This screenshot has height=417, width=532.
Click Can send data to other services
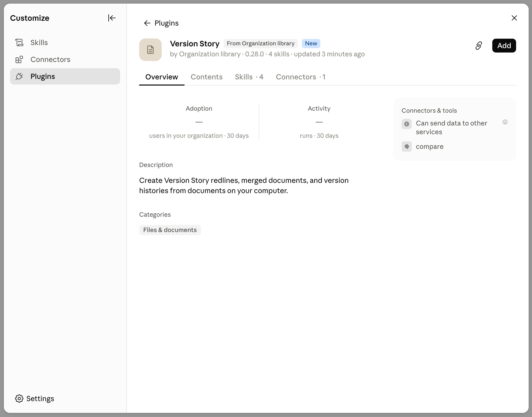pyautogui.click(x=452, y=128)
